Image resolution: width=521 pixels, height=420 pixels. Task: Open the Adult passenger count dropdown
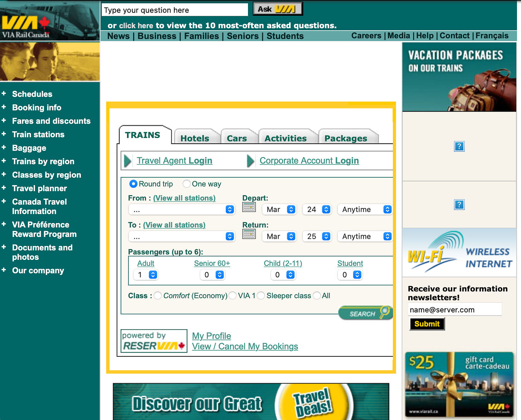tap(146, 275)
